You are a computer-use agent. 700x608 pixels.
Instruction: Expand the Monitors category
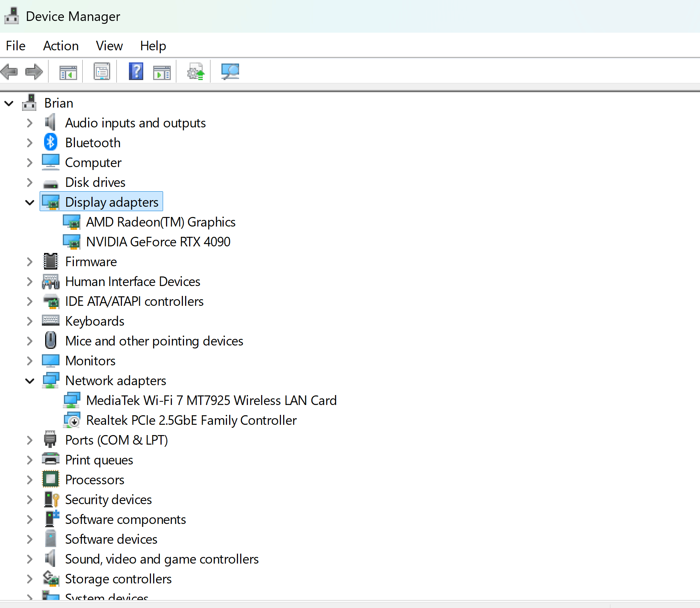click(30, 361)
